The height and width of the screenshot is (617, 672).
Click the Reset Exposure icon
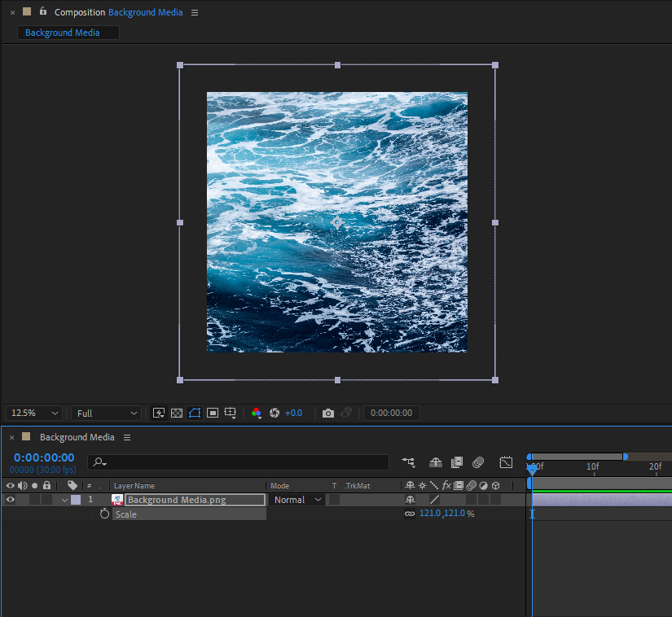point(275,413)
